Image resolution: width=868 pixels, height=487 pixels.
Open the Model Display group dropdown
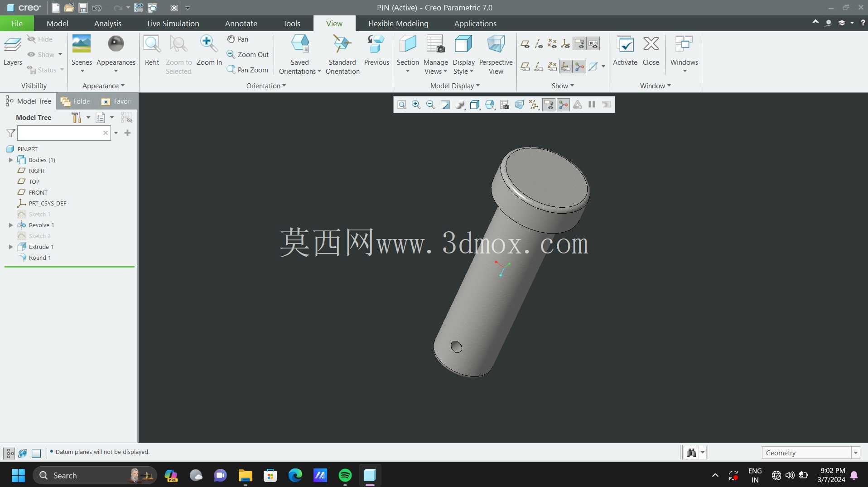click(x=455, y=86)
